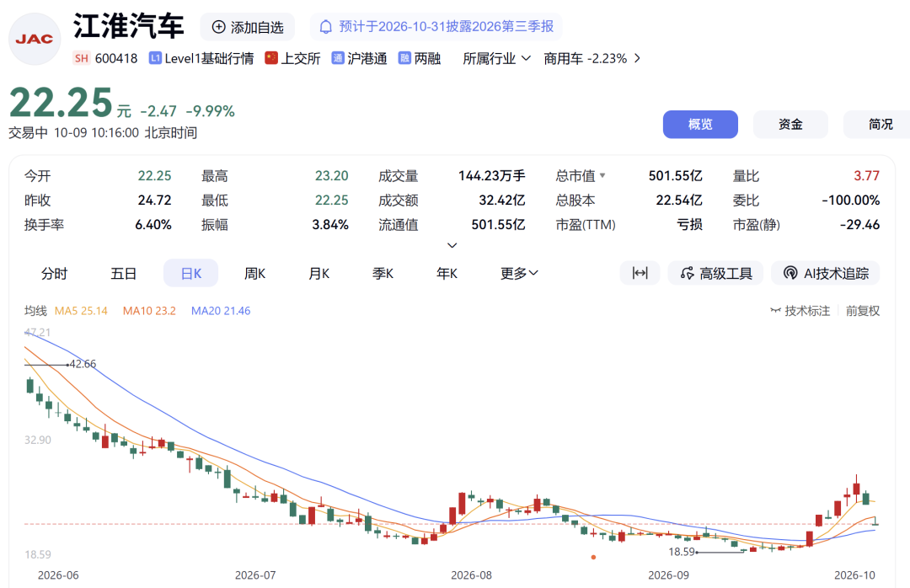The width and height of the screenshot is (910, 588).
Task: Click the orange event dot below the chart
Action: click(x=593, y=557)
